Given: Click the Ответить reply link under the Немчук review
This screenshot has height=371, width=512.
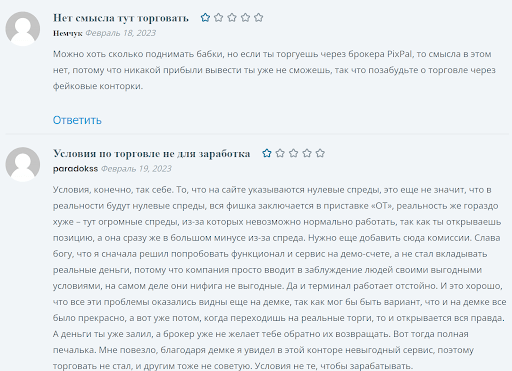Looking at the screenshot, I should [x=77, y=120].
